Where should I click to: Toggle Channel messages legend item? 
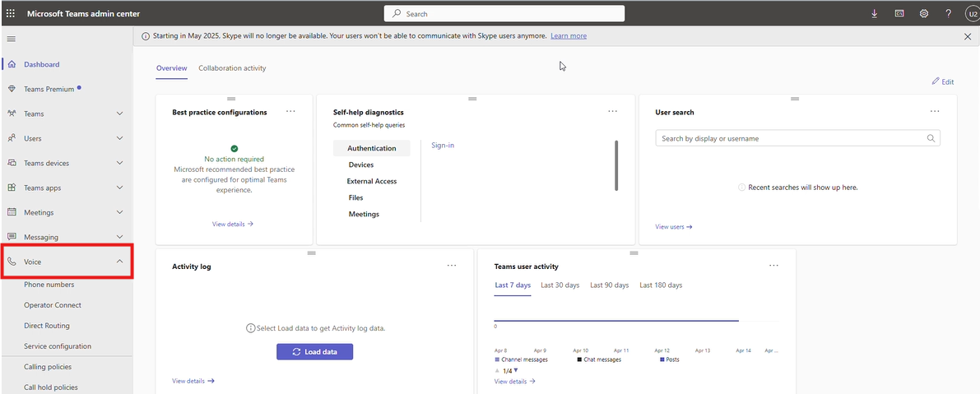coord(521,359)
